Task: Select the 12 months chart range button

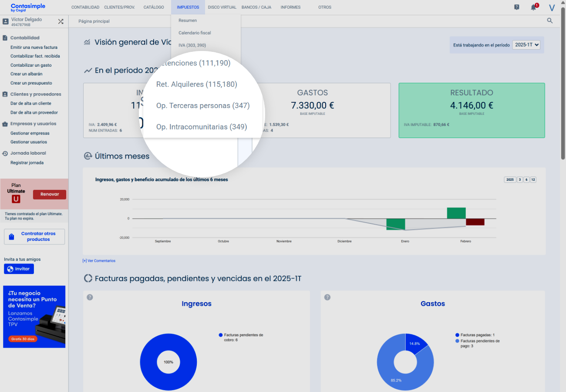Action: coord(533,179)
